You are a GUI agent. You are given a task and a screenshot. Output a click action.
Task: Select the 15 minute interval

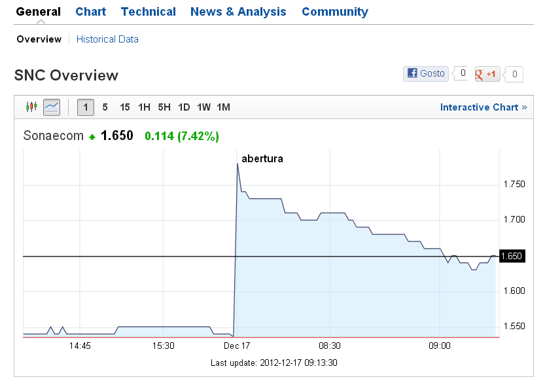[x=125, y=107]
